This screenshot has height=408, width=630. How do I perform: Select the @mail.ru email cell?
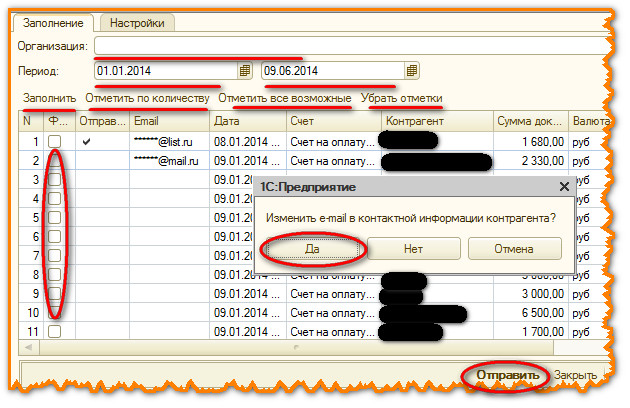(x=170, y=161)
